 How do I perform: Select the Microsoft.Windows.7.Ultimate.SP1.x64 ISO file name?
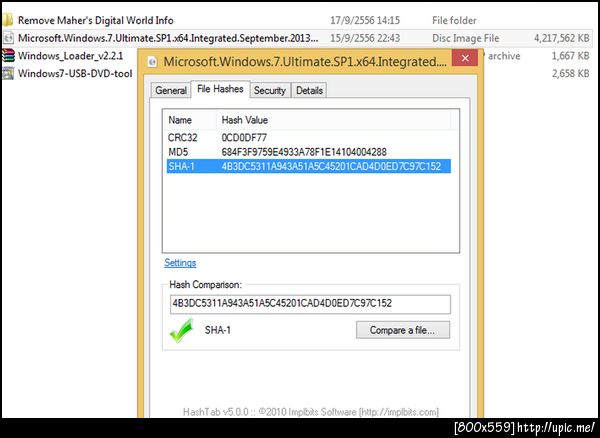point(168,38)
